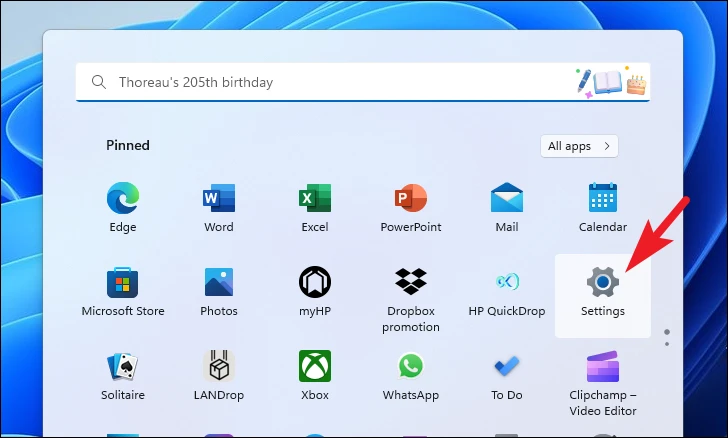Click the search box with Thoreau's birthday text
This screenshot has width=728, height=438.
tap(363, 82)
